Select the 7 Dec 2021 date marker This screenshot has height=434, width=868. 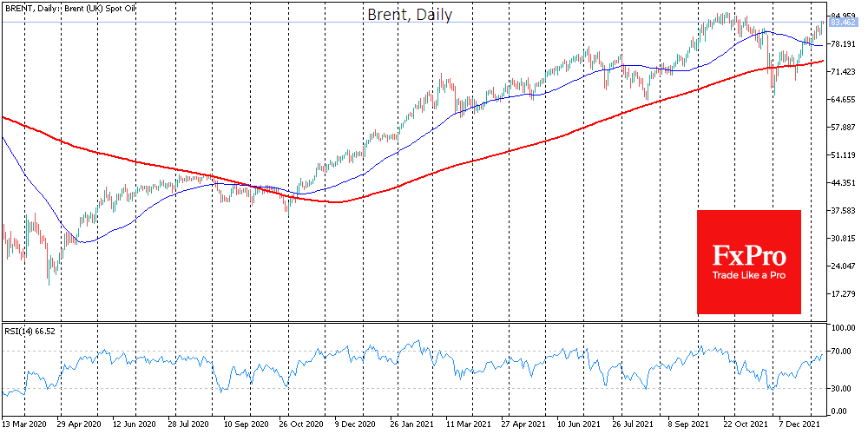click(798, 426)
